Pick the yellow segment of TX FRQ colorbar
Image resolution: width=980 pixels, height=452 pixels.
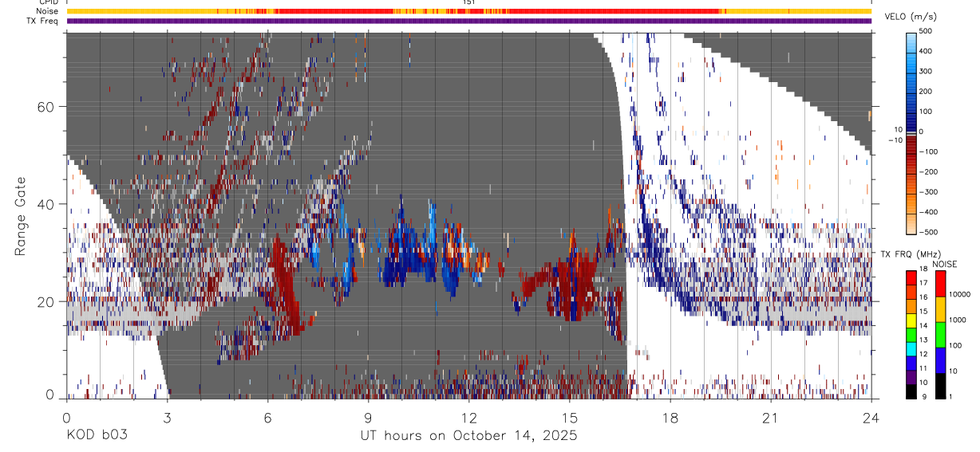(x=911, y=320)
